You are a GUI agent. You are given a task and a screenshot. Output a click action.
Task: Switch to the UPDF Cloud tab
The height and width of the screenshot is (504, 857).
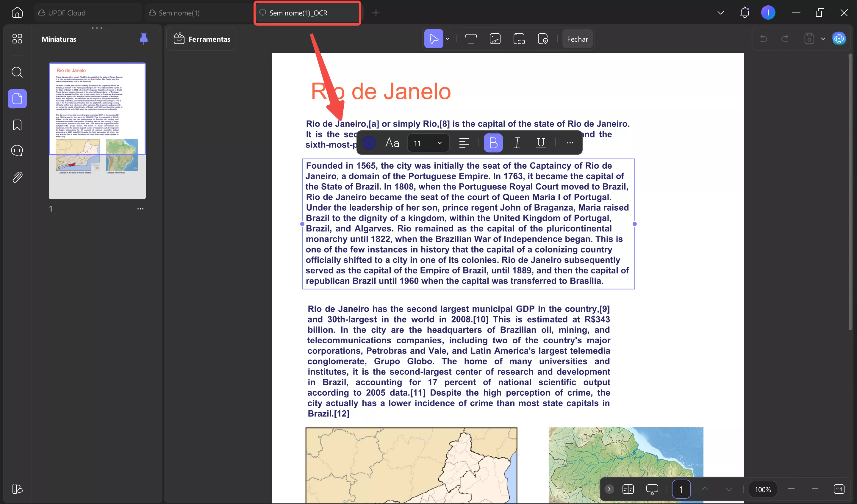coord(88,12)
